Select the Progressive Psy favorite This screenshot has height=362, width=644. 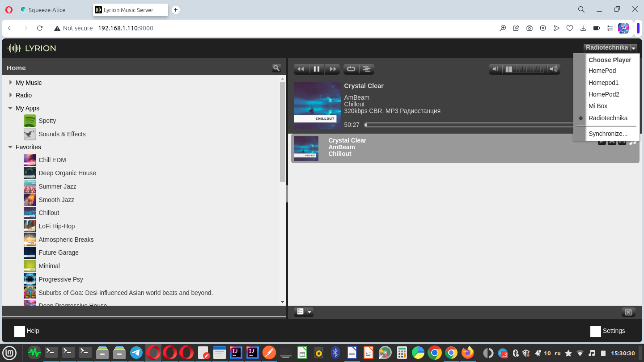[61, 279]
